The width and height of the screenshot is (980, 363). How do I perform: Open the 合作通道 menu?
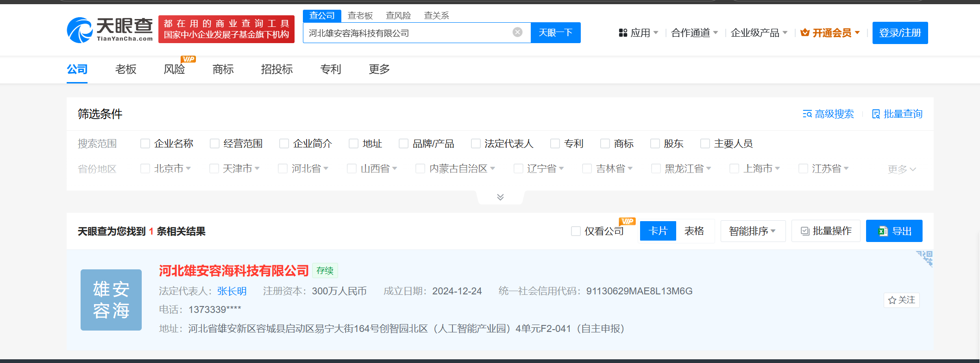(695, 33)
